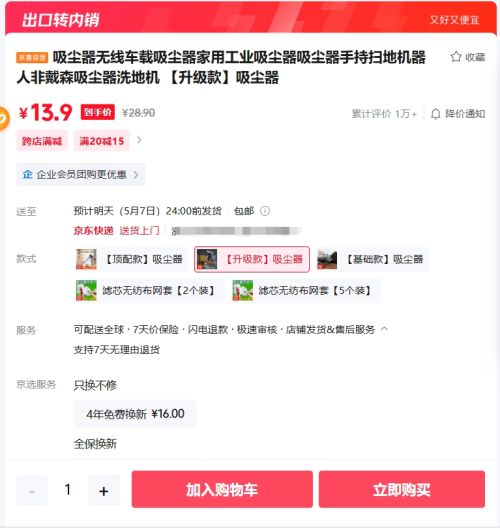The width and height of the screenshot is (500, 528).
Task: Open the 顶配款 vacuum thumbnail image
Action: (x=86, y=259)
